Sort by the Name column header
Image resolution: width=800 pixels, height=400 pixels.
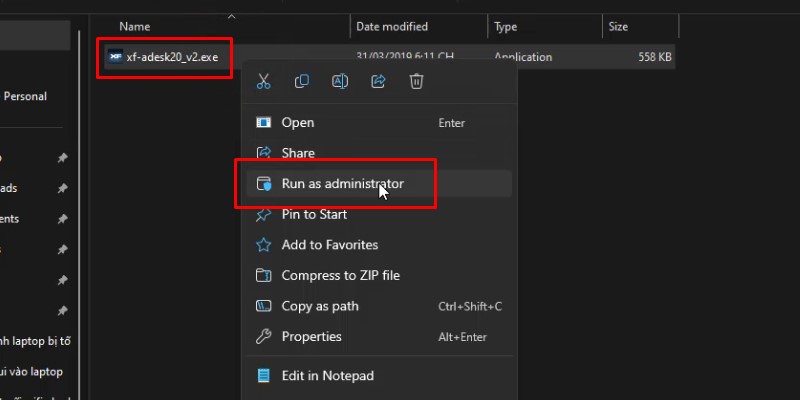pyautogui.click(x=135, y=26)
